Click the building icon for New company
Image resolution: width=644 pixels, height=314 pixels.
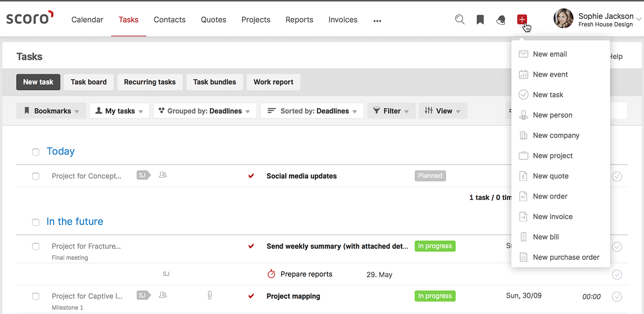tap(523, 135)
